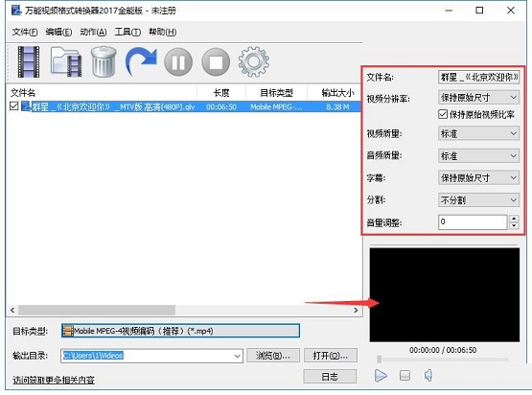Play the preview video
The height and width of the screenshot is (395, 532).
click(381, 376)
